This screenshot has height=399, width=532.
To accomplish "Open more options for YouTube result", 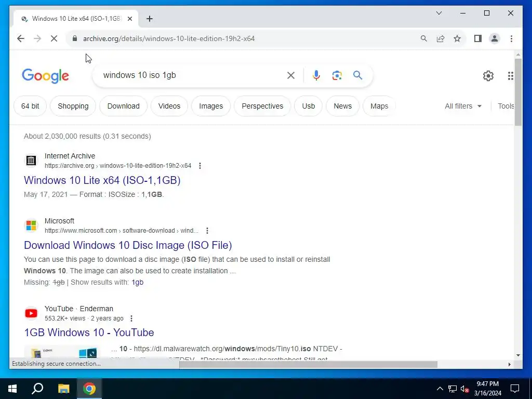I will [131, 318].
